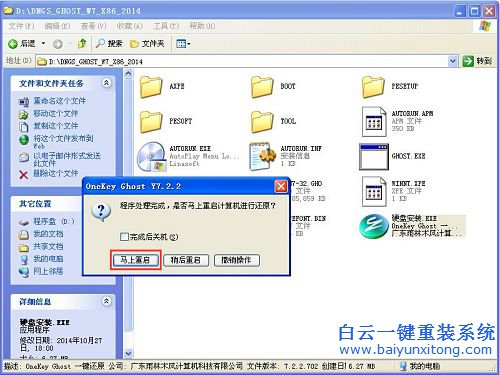Select the AUTORUN.APM file icon
This screenshot has height=375, width=500.
pos(374,122)
